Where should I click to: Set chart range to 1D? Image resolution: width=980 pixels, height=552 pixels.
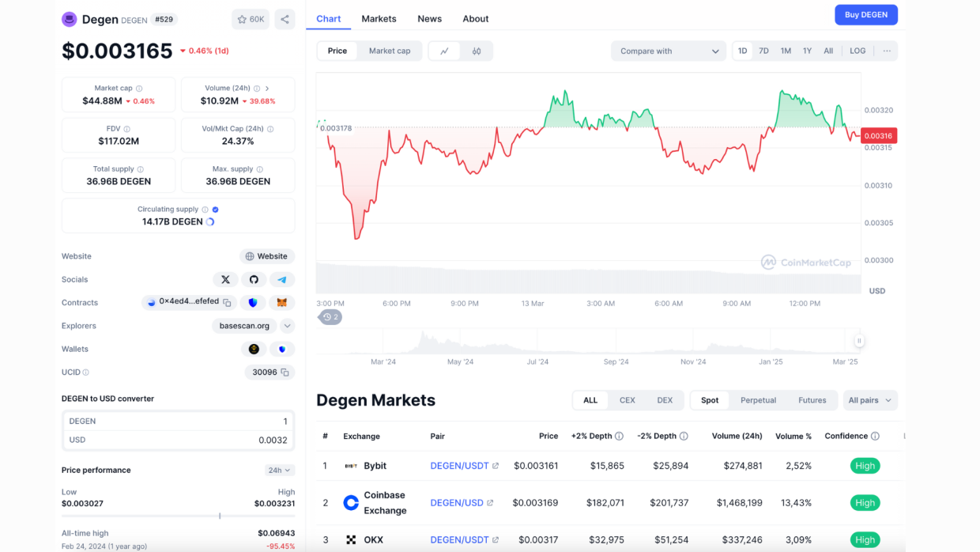coord(742,51)
